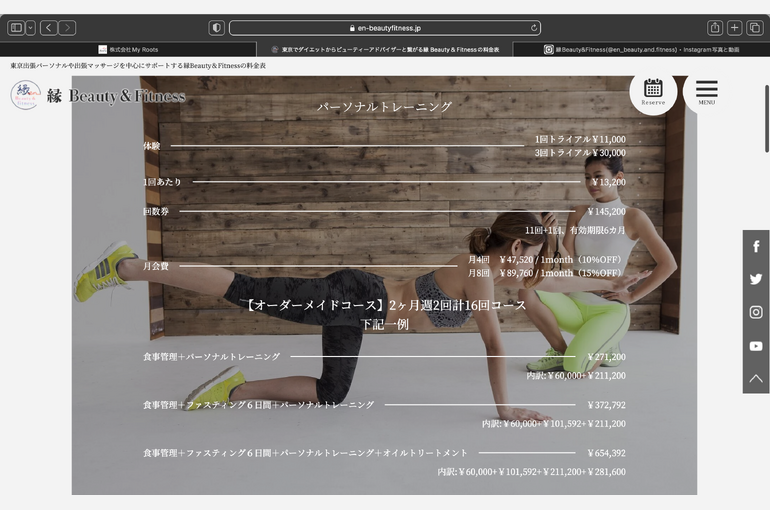Click the ￥372,792 price

click(x=606, y=405)
